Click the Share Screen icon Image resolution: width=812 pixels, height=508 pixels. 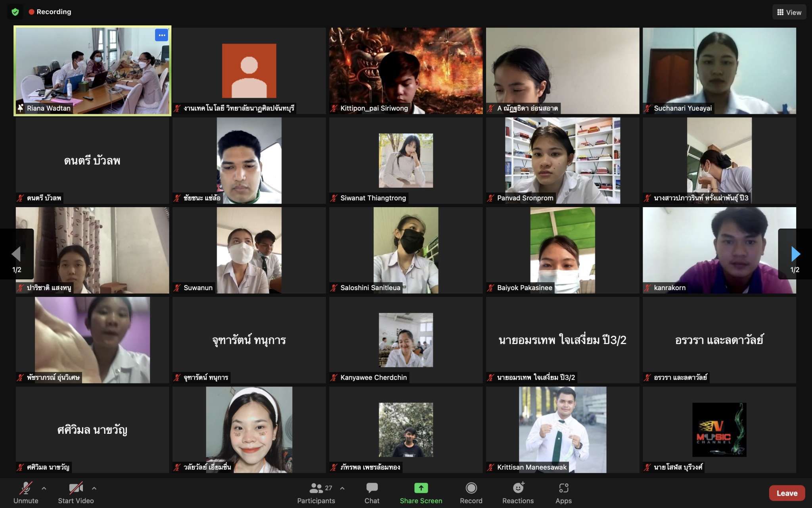421,488
